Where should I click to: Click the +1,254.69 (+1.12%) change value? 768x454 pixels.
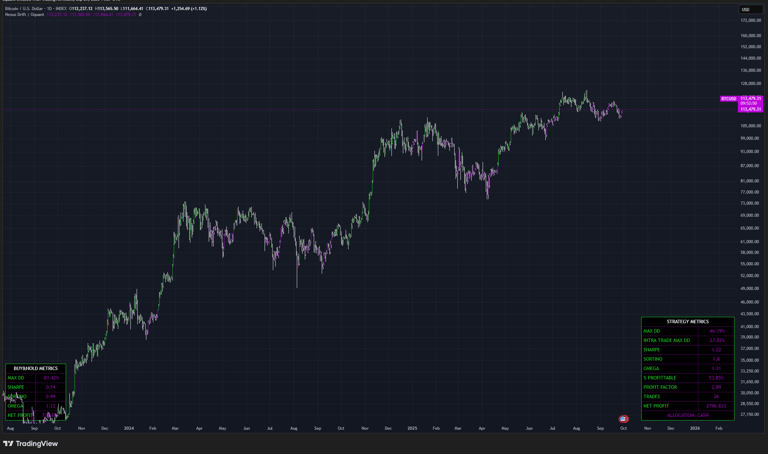(x=189, y=9)
